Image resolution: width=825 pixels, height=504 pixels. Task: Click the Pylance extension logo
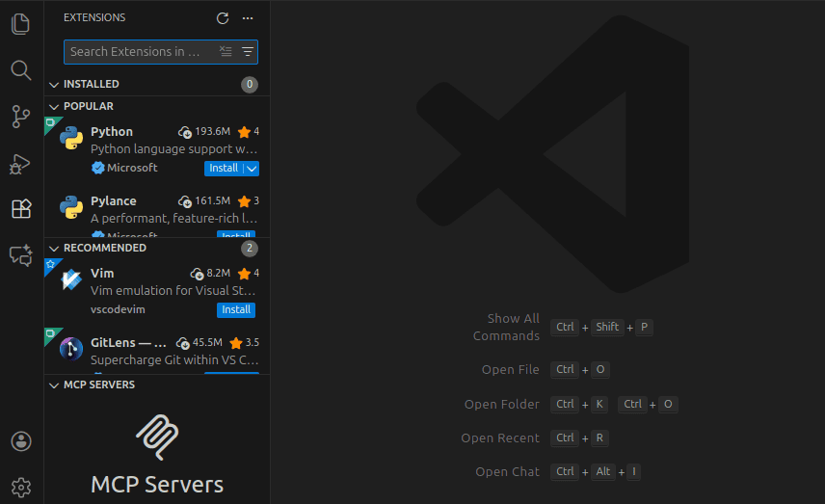point(71,207)
